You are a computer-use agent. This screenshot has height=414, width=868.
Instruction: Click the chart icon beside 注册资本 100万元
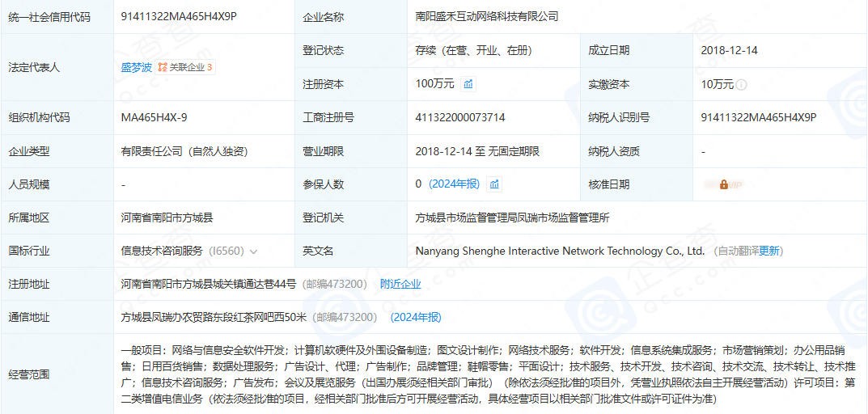(468, 84)
